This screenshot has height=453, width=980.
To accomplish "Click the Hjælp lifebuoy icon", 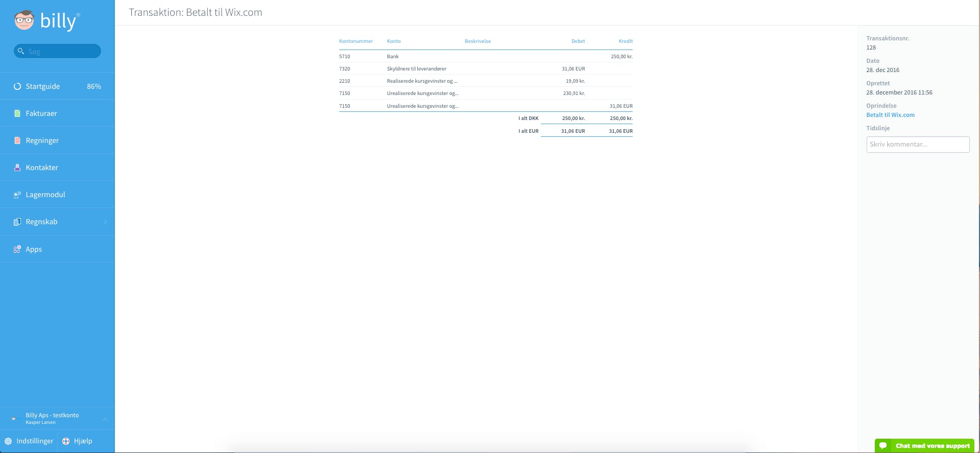I will (x=66, y=441).
